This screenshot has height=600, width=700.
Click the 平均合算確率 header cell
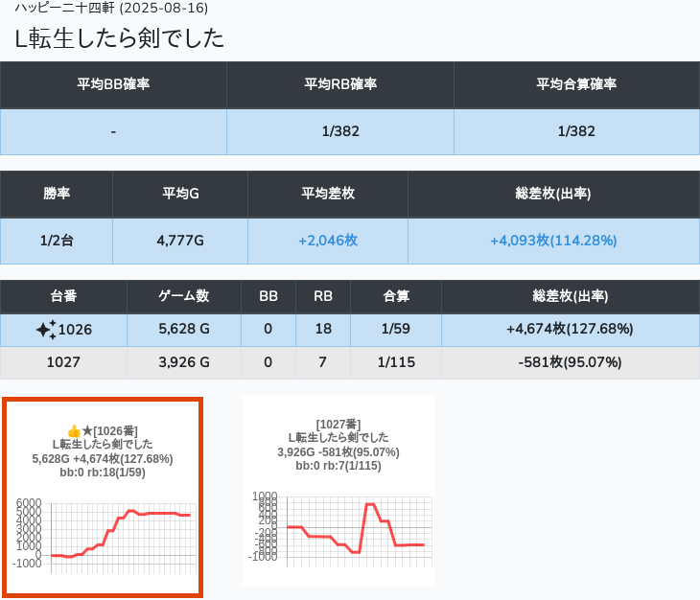click(x=575, y=84)
